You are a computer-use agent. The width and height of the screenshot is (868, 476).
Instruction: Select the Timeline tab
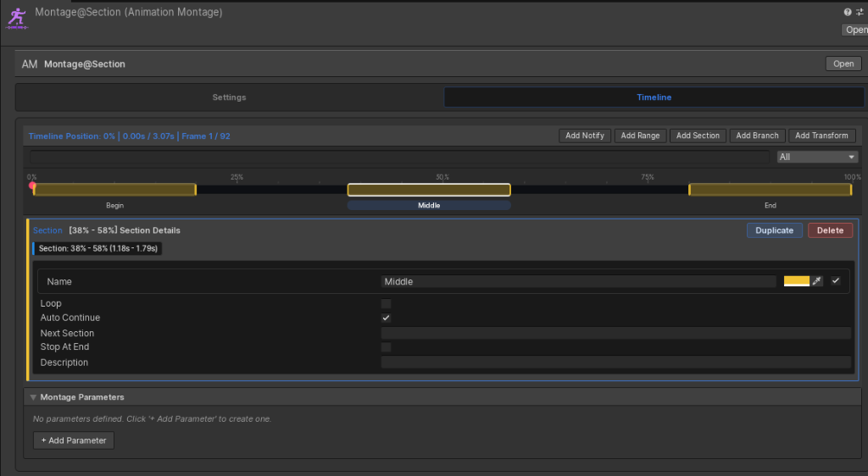[x=654, y=97]
